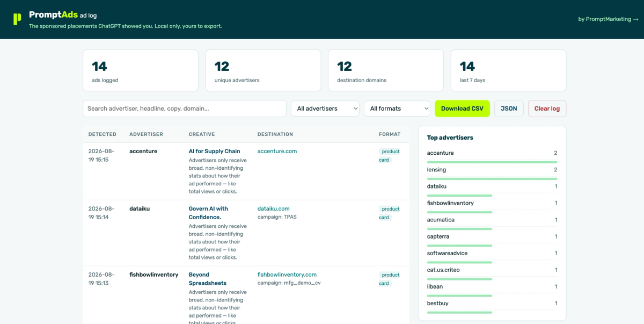Click the PromptAds ad log title
This screenshot has width=644, height=324.
[x=63, y=15]
